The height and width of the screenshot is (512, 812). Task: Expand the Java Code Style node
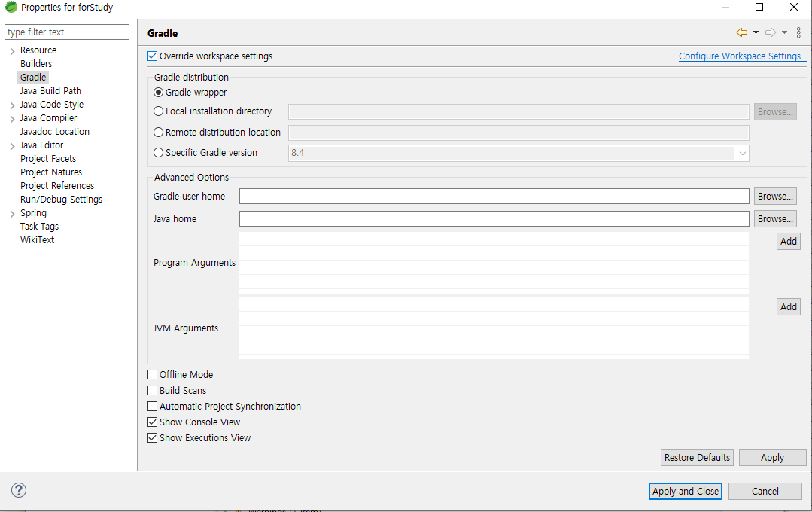pos(13,105)
